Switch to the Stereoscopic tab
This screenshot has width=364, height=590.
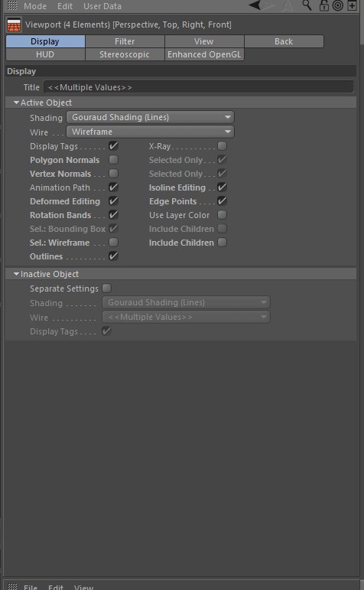coord(125,54)
